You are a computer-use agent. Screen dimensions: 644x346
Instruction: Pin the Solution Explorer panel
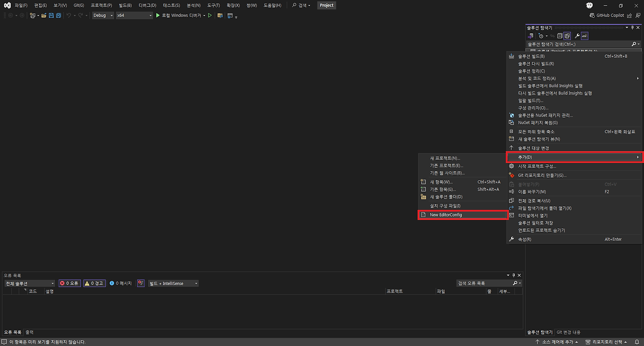click(632, 28)
